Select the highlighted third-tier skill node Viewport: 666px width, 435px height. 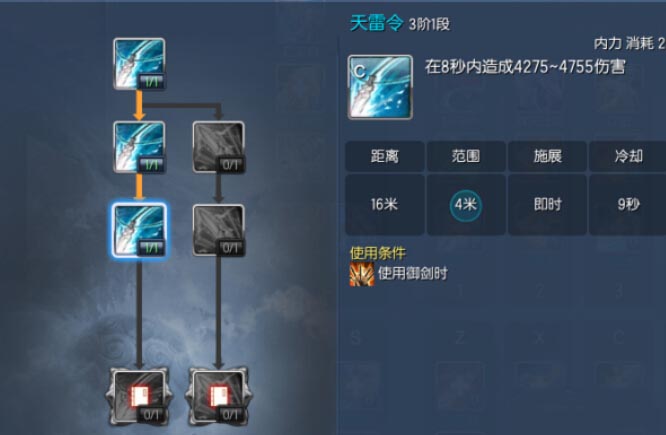tap(139, 230)
